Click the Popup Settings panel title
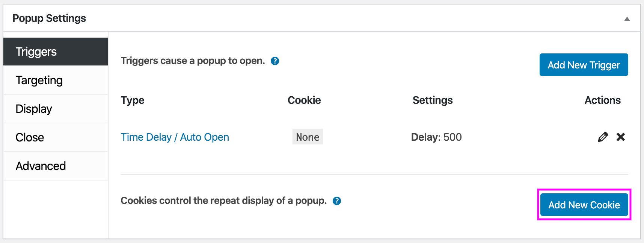The height and width of the screenshot is (243, 644). (x=49, y=18)
